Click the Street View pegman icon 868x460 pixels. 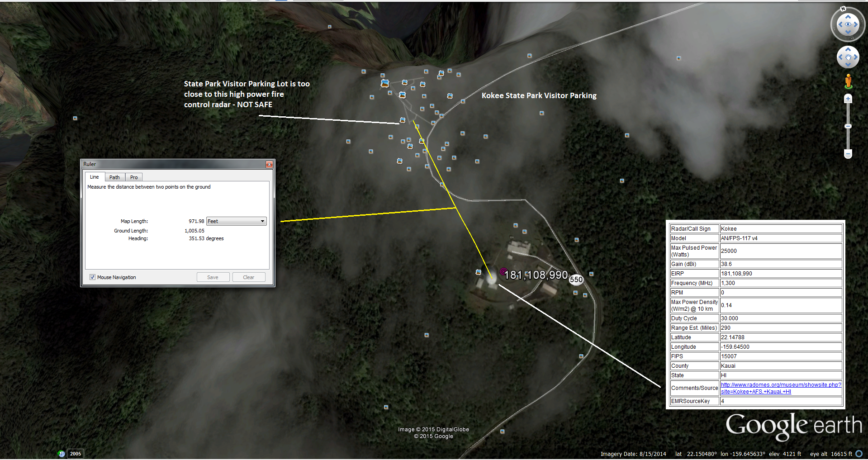(848, 82)
